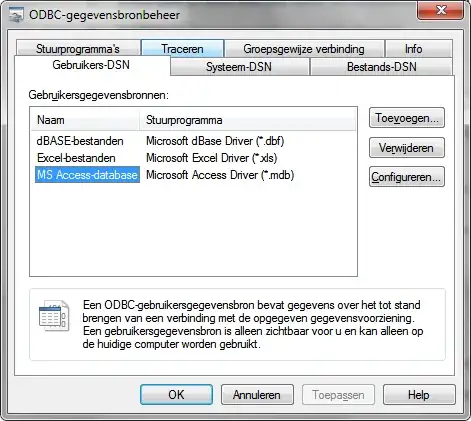471x421 pixels.
Task: Sort list by Stuurprogramma column header
Action: (247, 120)
